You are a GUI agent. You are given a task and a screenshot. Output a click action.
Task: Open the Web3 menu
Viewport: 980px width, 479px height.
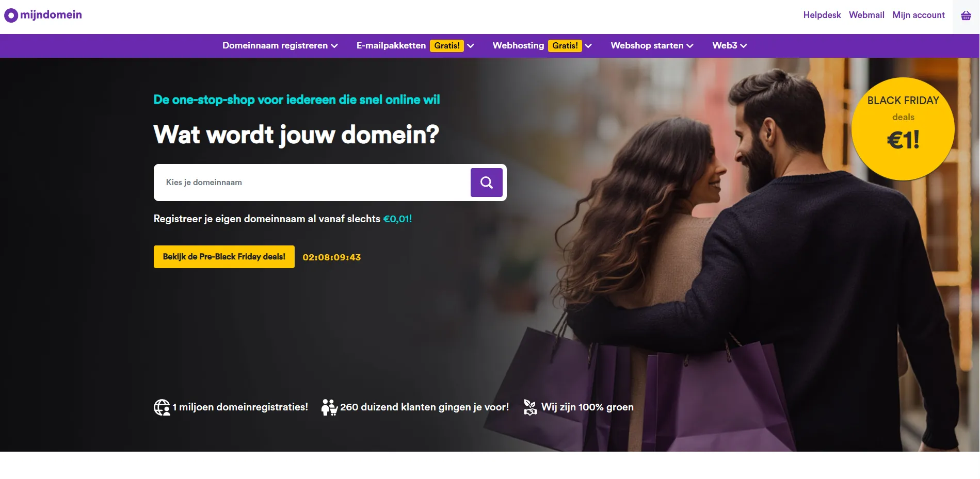coord(730,46)
